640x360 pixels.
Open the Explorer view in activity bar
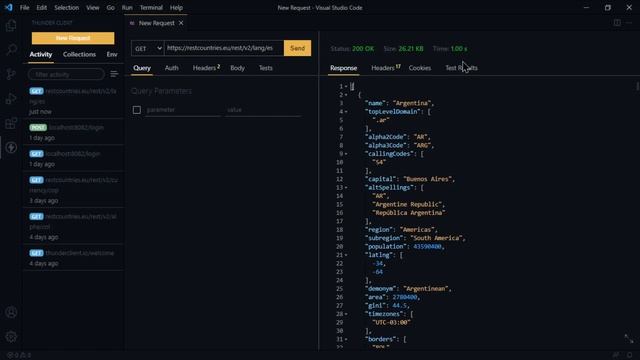pos(11,25)
